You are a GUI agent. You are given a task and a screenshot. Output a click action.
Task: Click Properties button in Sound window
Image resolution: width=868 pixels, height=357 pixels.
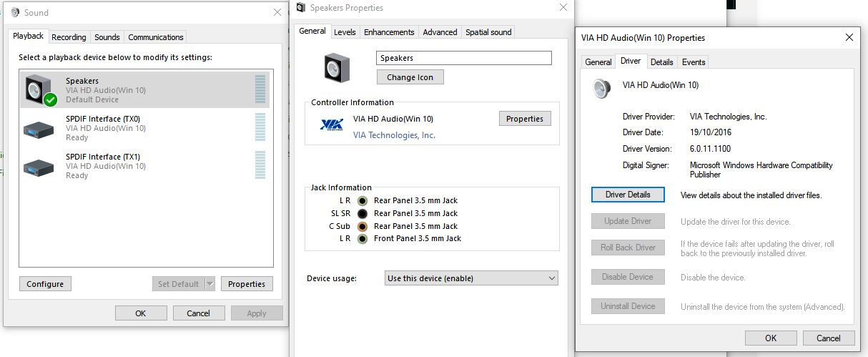tap(247, 284)
